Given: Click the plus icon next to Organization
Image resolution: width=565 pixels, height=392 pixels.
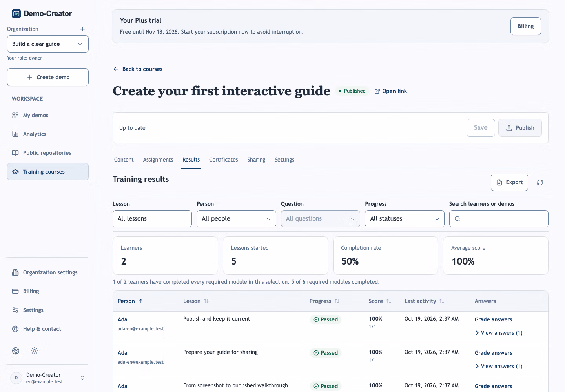Looking at the screenshot, I should click(x=82, y=29).
